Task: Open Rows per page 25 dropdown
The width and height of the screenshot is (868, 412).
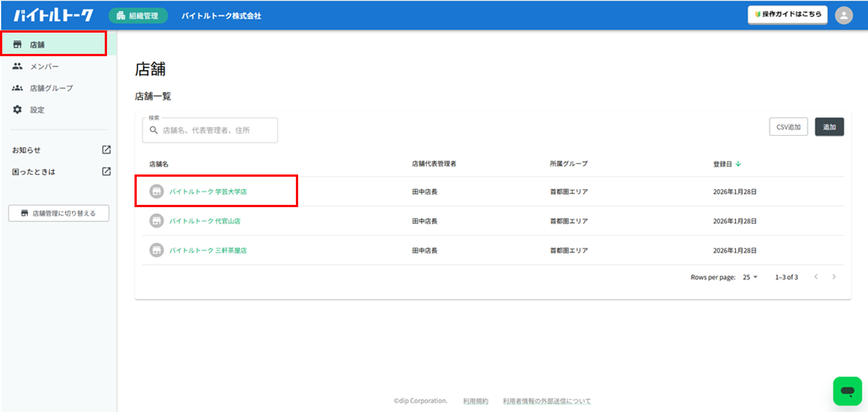Action: point(750,277)
